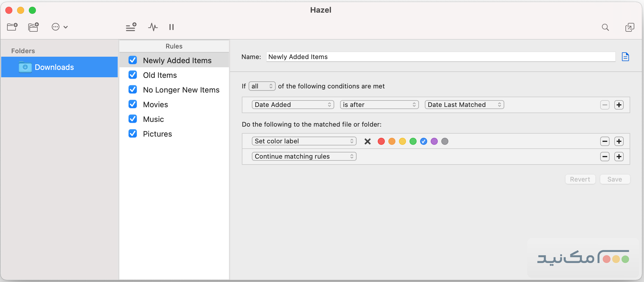Uncheck the Old Items rule

(x=133, y=75)
